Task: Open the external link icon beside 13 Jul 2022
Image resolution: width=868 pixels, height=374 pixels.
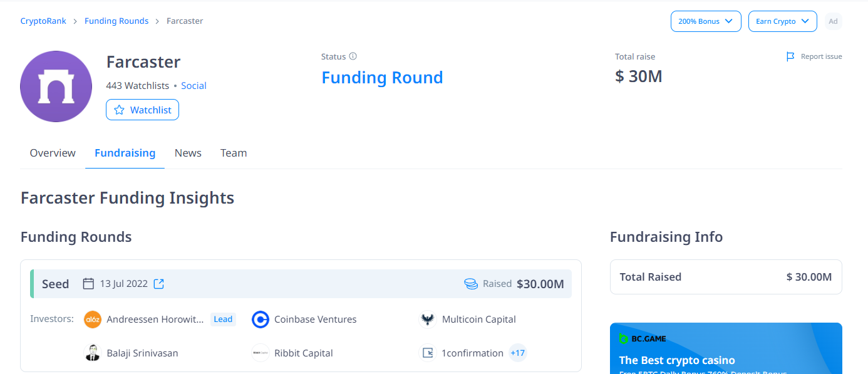Action: 159,284
